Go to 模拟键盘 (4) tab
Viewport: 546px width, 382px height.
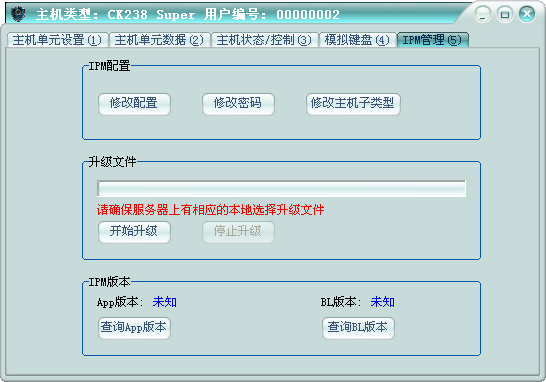[x=357, y=40]
